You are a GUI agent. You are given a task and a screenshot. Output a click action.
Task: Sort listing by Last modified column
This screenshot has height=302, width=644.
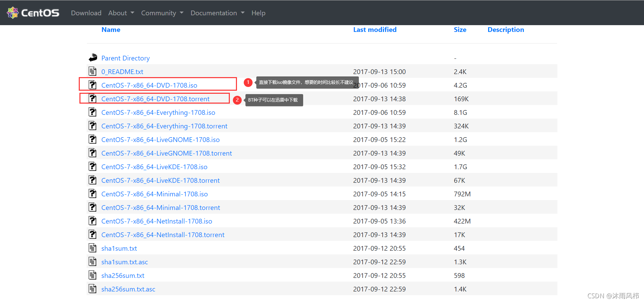tap(375, 30)
